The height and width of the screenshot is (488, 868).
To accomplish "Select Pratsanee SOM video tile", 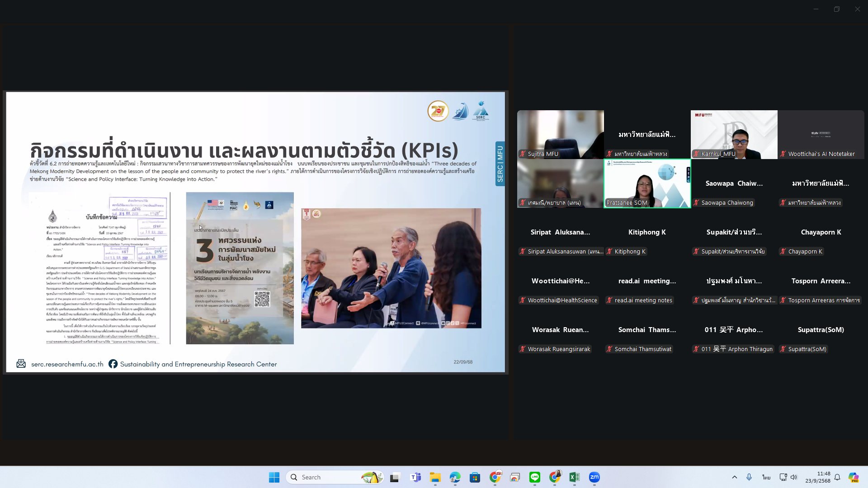I will (x=647, y=183).
